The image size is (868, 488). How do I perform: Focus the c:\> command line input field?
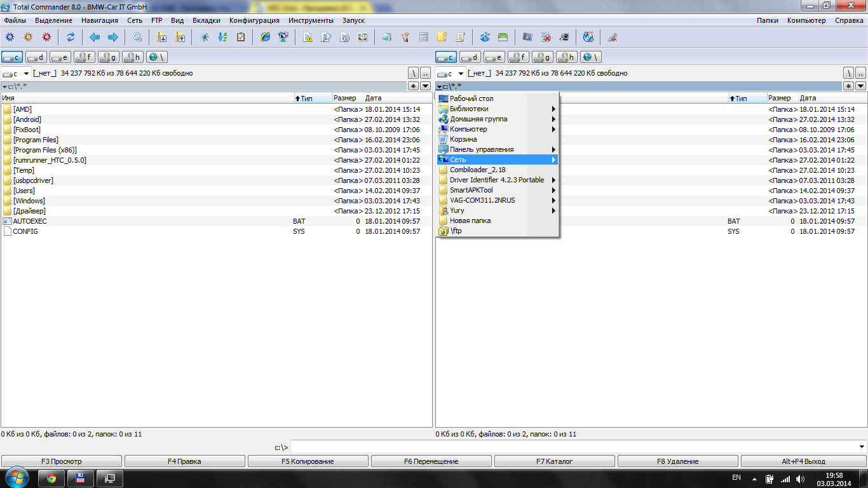tap(578, 447)
